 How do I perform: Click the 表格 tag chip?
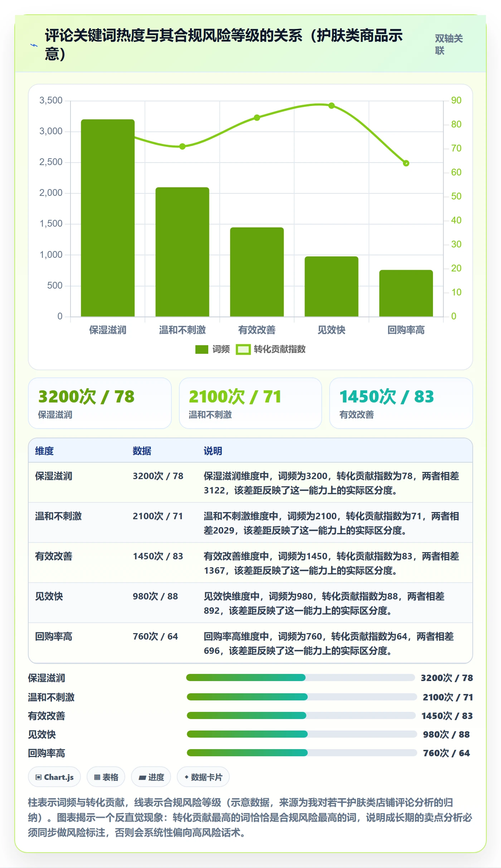(x=106, y=777)
